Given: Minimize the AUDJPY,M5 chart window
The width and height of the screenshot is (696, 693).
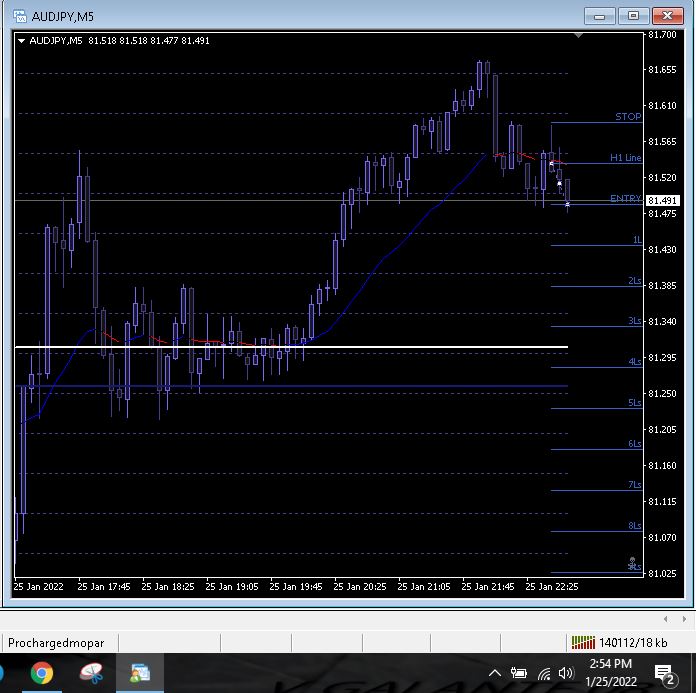Looking at the screenshot, I should [x=599, y=16].
